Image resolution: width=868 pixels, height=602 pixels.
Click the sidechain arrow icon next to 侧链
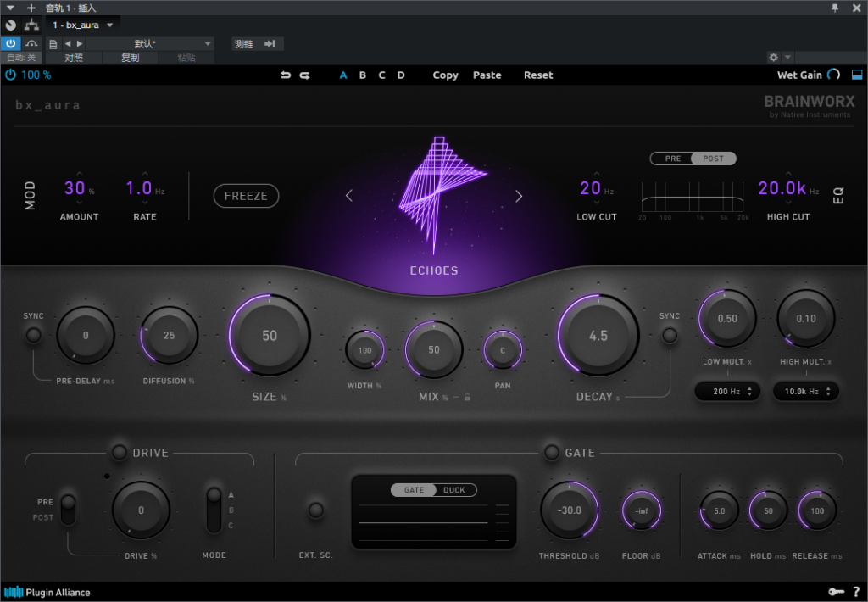(270, 44)
